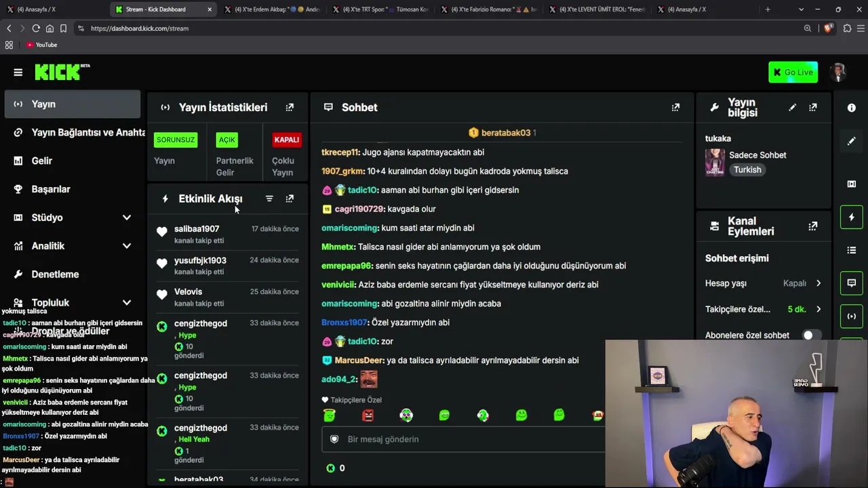Open the profile avatar menu

pos(839,72)
